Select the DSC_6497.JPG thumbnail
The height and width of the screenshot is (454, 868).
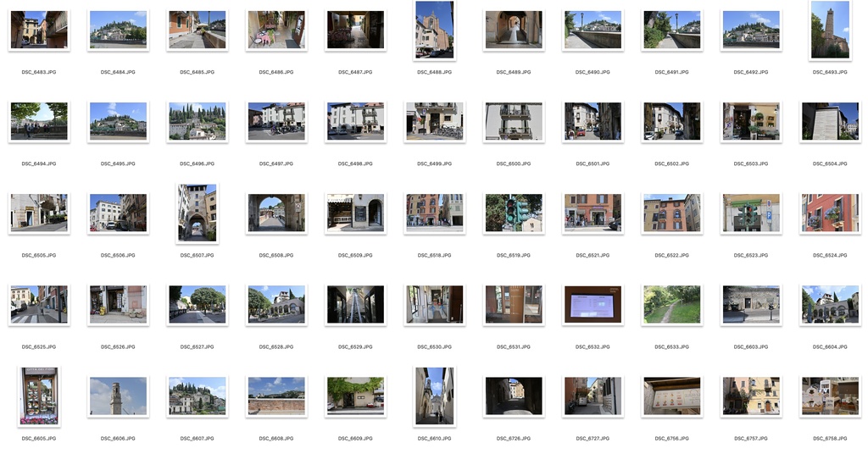[276, 121]
